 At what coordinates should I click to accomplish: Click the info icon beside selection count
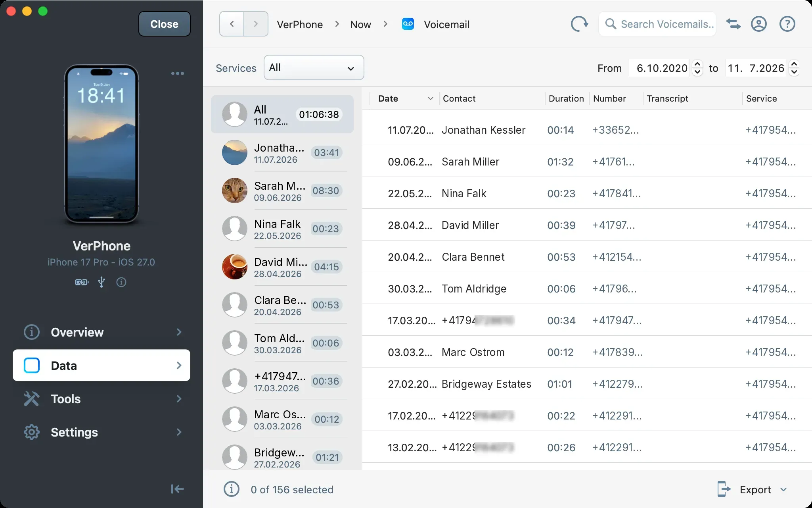click(x=232, y=489)
